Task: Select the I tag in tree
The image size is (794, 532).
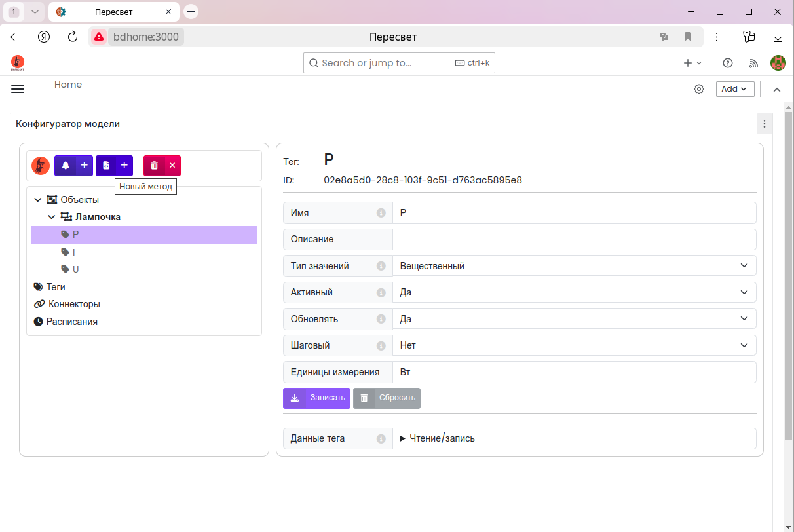Action: point(74,252)
